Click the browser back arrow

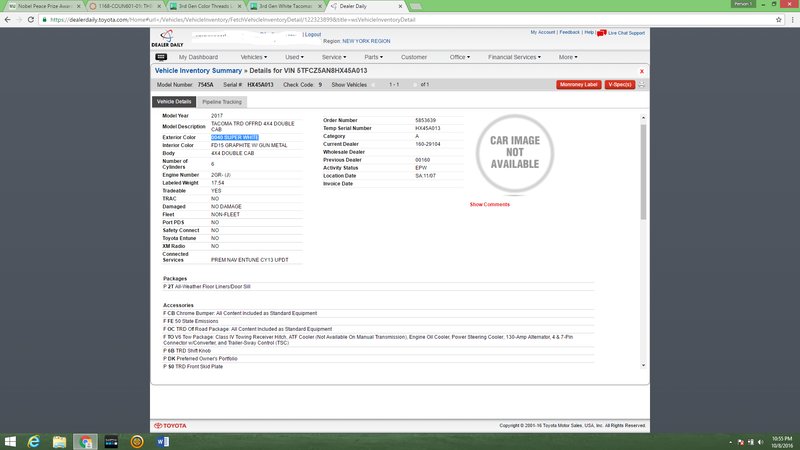click(7, 19)
